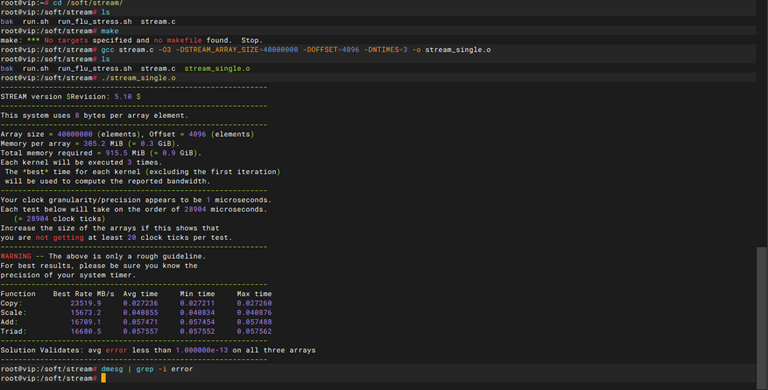This screenshot has width=768, height=390.
Task: Click the 'Solution Validates' line
Action: (158, 350)
